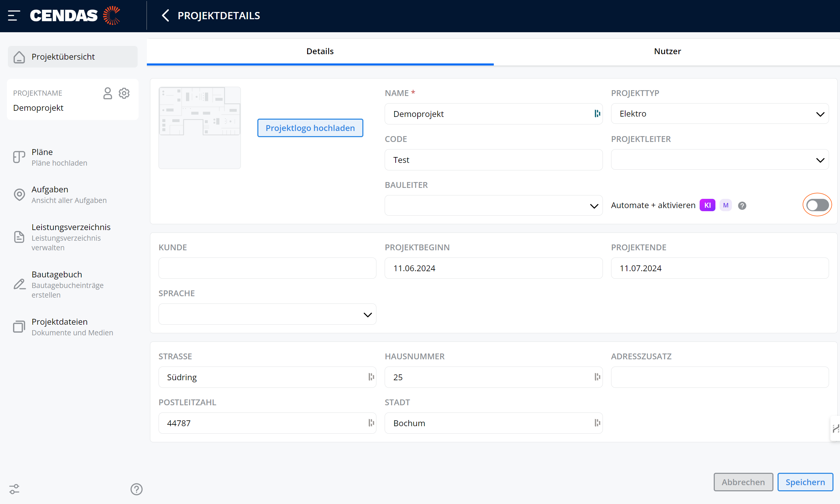
Task: Click the Projektbeginn date field
Action: (493, 268)
